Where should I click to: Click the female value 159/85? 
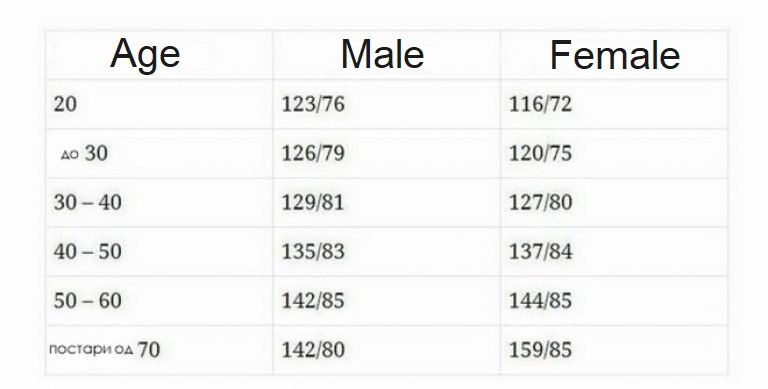(x=541, y=350)
